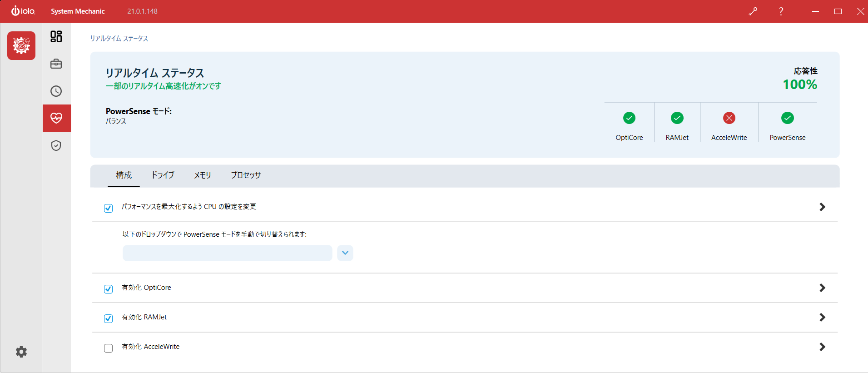This screenshot has width=868, height=373.
Task: Select the heart monitor LiveBoost icon
Action: (56, 118)
